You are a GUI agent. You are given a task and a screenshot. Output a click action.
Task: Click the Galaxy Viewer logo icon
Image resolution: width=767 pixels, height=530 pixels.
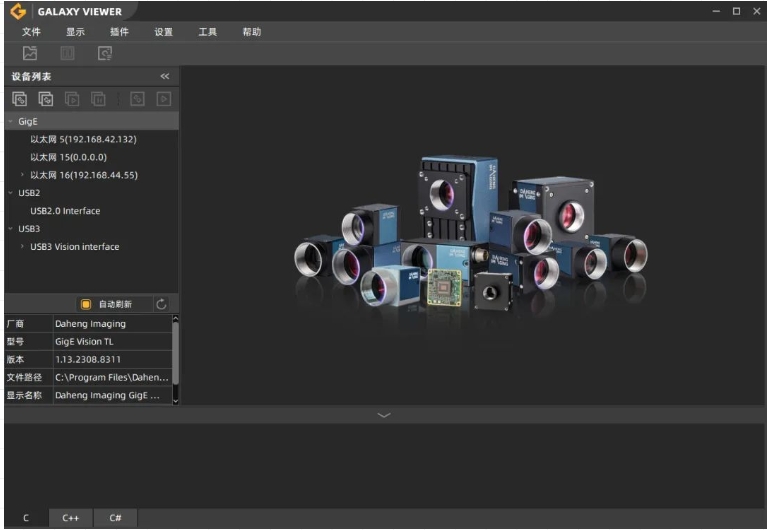18,11
